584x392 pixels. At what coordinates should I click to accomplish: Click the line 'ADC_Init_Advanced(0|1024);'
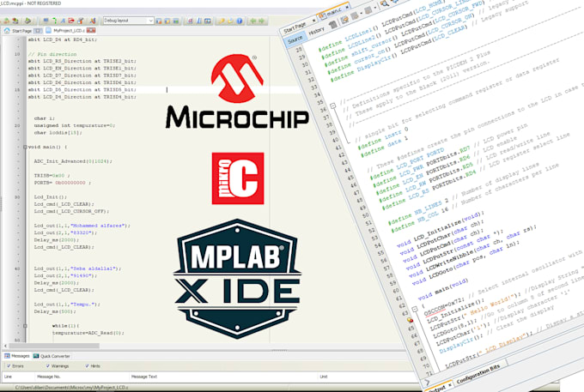pyautogui.click(x=73, y=161)
